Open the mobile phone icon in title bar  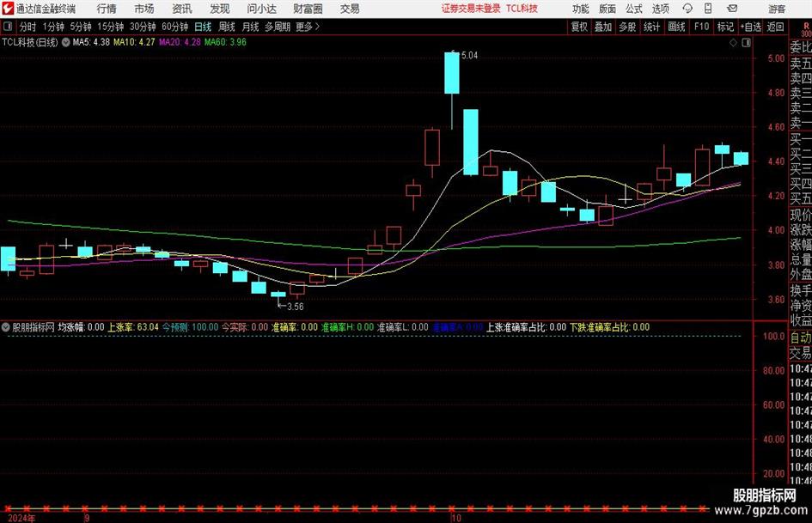click(x=708, y=9)
